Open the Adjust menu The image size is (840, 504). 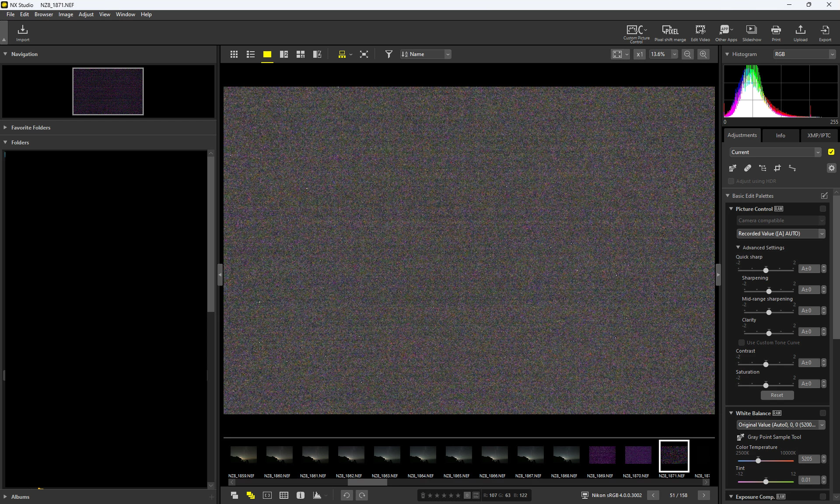[86, 14]
